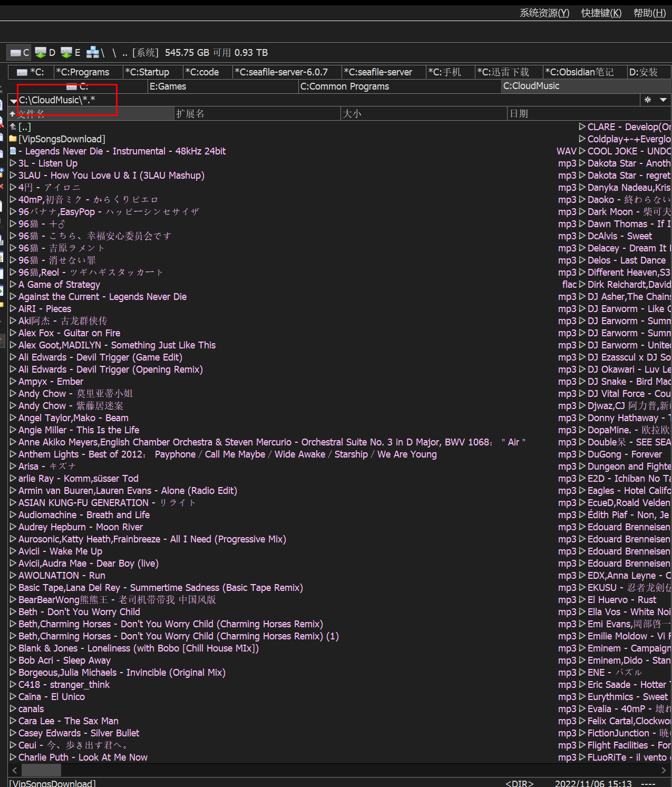Click the play icon beside Dark Moon
Viewport: 672px width, 787px height.
pos(582,212)
